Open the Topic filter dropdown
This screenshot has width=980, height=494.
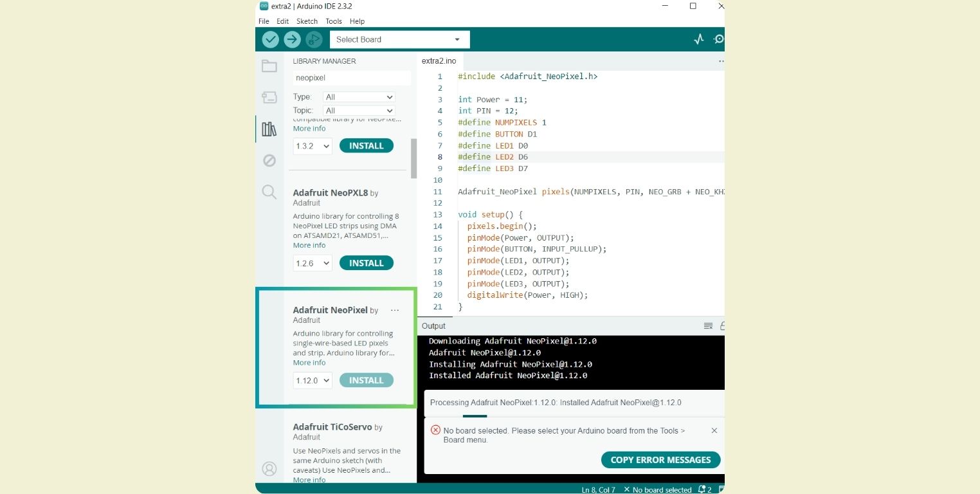[358, 111]
